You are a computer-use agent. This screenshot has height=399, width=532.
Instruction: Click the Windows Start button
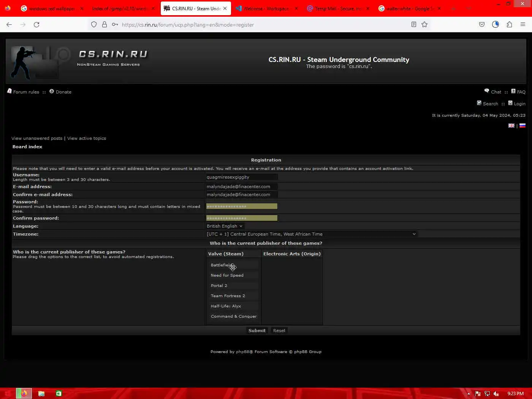coord(7,393)
